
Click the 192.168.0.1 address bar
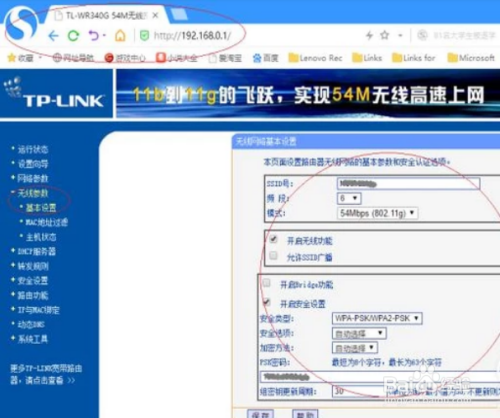pos(191,35)
